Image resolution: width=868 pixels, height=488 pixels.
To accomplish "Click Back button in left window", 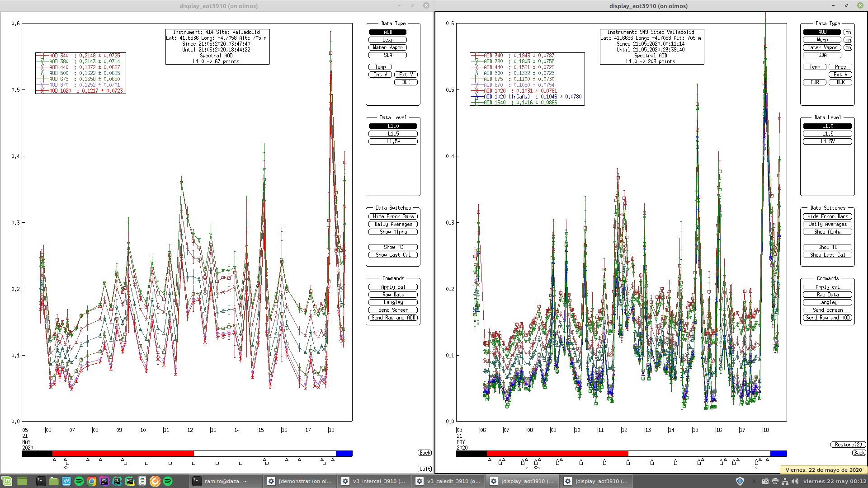I will tap(425, 453).
